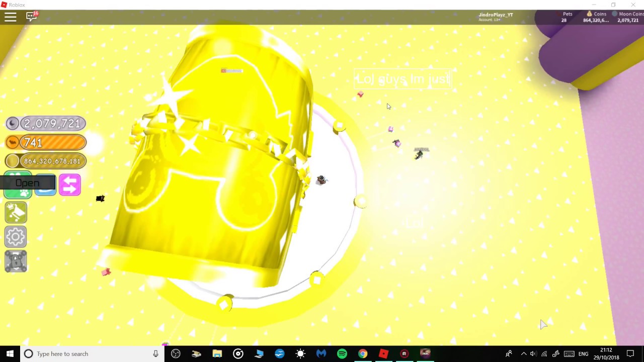Screen dimensions: 644x362
Task: Open the volume control in system tray
Action: pyautogui.click(x=533, y=353)
